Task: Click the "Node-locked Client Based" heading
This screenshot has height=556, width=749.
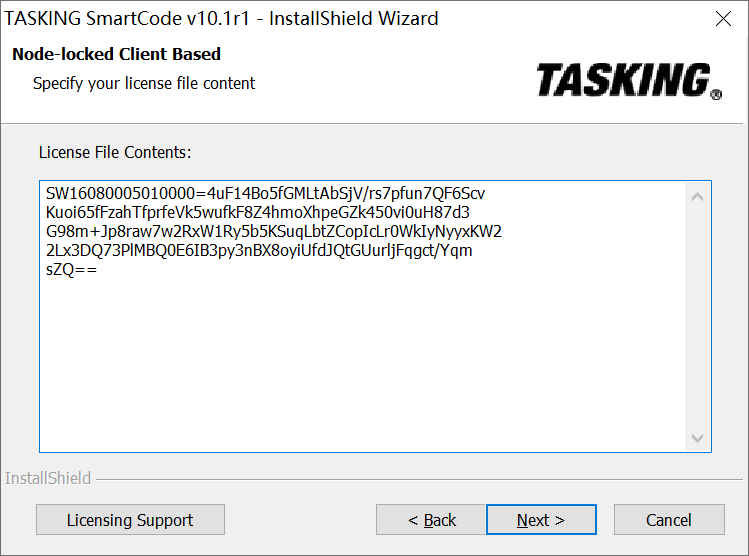Action: coord(117,54)
